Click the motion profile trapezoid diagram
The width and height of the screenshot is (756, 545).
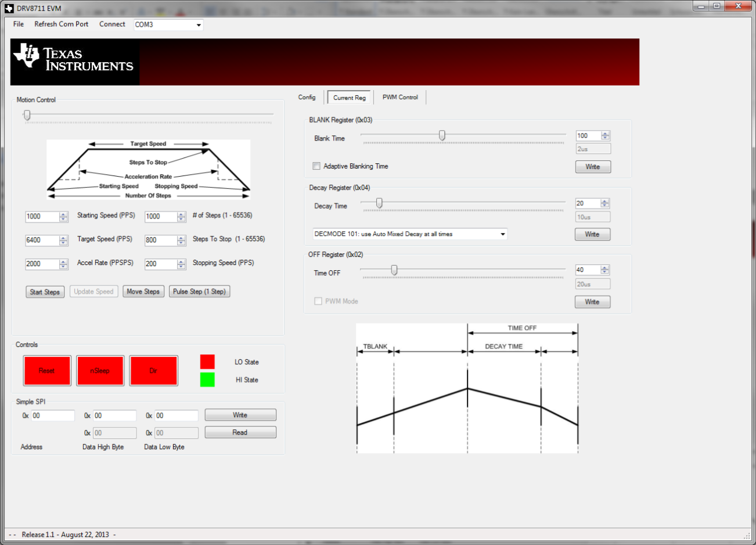[149, 168]
